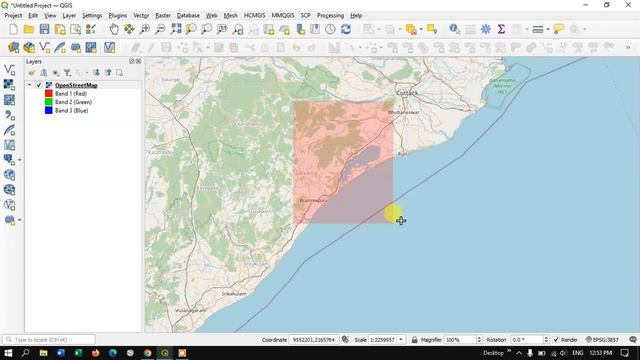Viewport: 640px width, 360px height.
Task: Click New GeoPackage Layer icon
Action: (x=29, y=48)
